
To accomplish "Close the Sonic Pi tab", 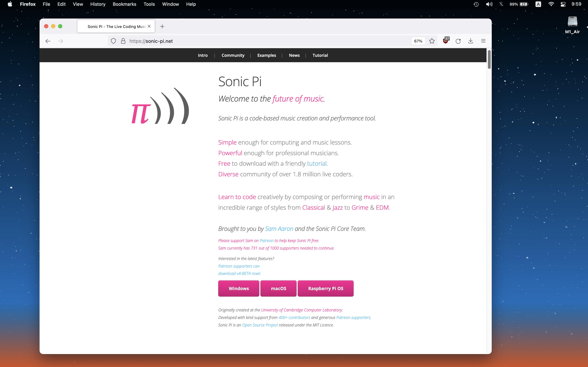I will (x=149, y=26).
